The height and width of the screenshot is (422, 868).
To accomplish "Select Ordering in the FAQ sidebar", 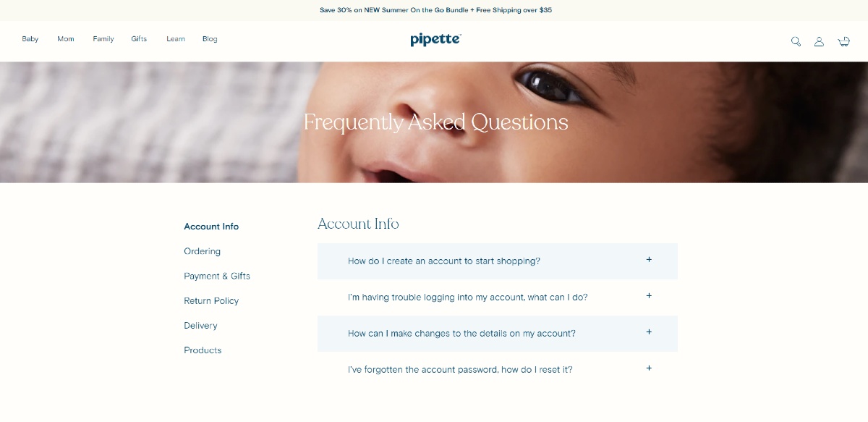I will pyautogui.click(x=202, y=251).
